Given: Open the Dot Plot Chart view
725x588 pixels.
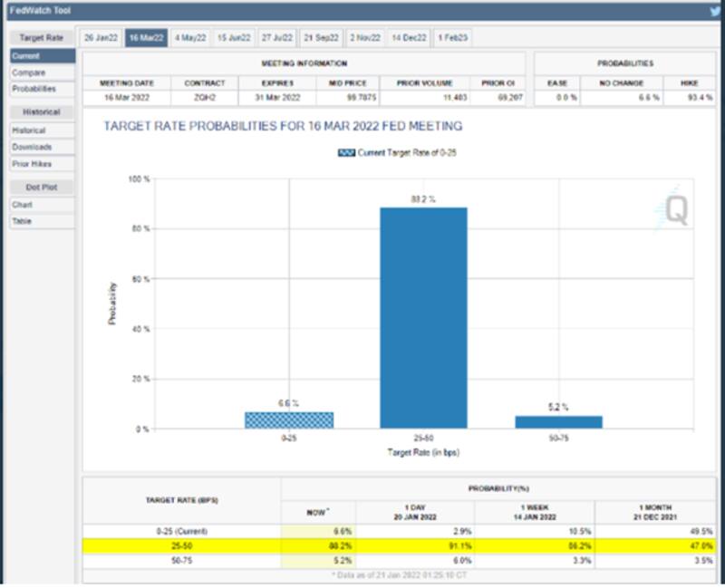Looking at the screenshot, I should click(x=22, y=205).
